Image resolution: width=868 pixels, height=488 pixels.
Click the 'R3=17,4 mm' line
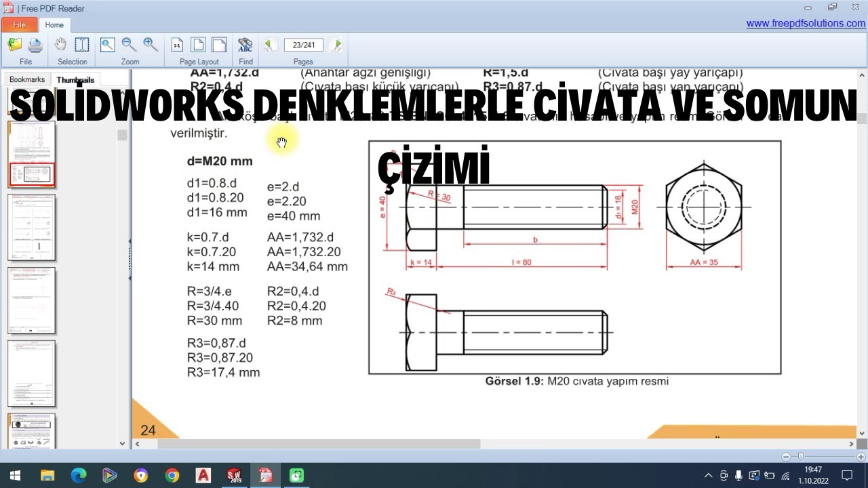[223, 372]
